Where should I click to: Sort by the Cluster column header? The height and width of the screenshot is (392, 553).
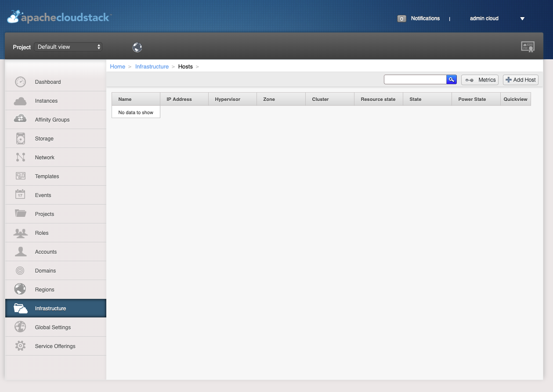pyautogui.click(x=330, y=99)
